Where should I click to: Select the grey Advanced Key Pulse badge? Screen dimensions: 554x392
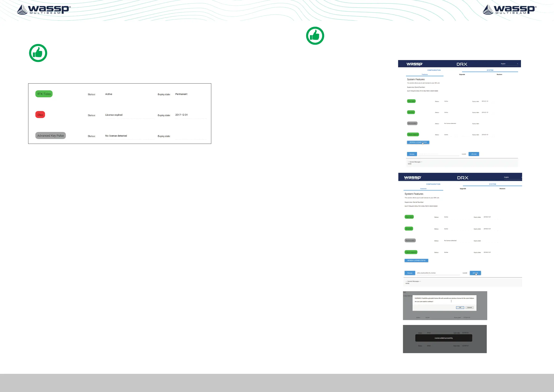pyautogui.click(x=50, y=136)
